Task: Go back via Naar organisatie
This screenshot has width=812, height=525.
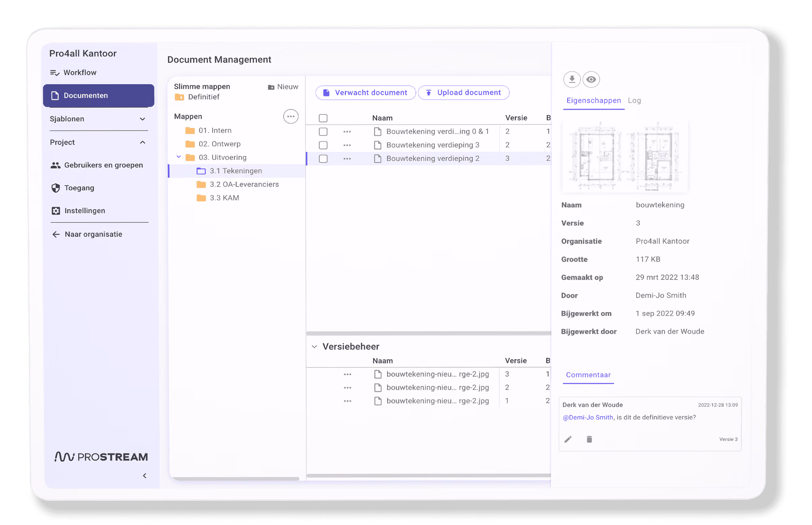Action: (87, 234)
